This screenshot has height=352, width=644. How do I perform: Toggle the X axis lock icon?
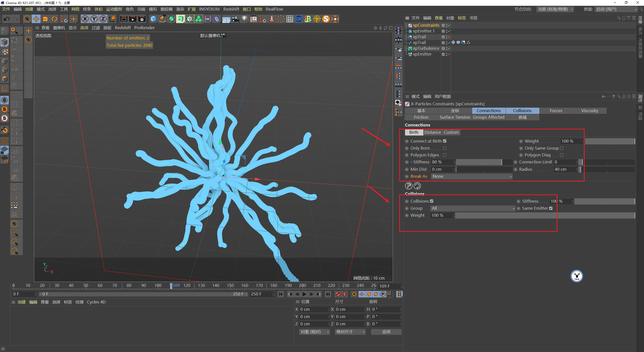coord(85,19)
